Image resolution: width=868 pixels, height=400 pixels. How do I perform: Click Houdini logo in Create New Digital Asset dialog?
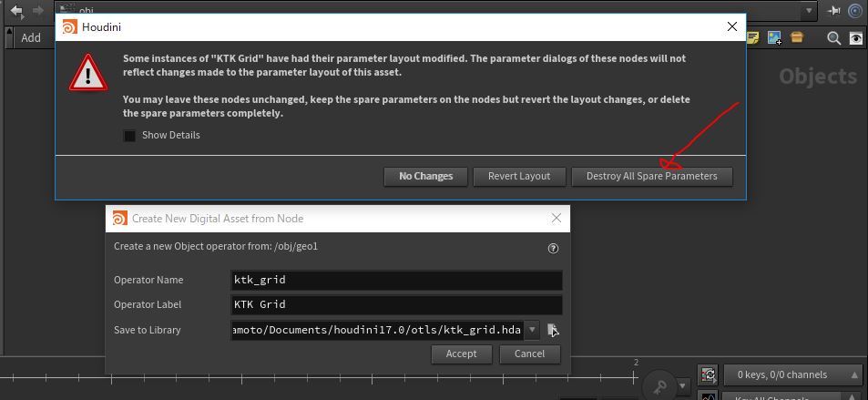[x=119, y=219]
